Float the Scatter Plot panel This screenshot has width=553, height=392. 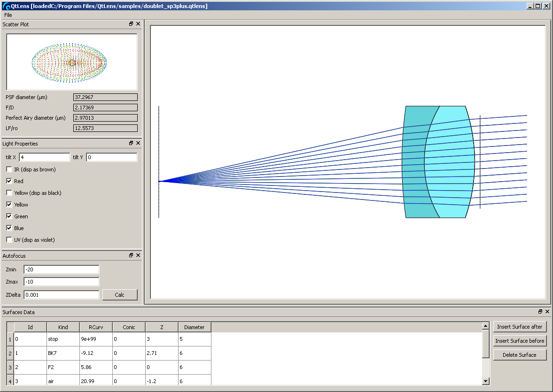point(132,24)
